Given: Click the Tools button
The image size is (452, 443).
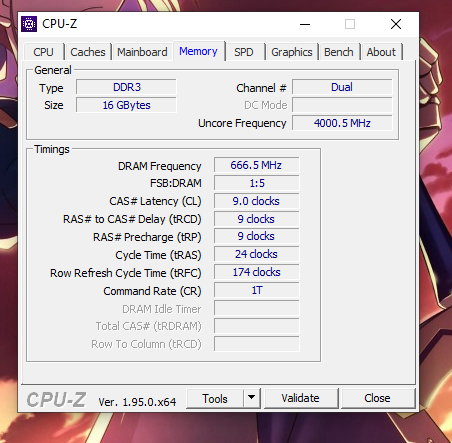Looking at the screenshot, I should pos(215,398).
